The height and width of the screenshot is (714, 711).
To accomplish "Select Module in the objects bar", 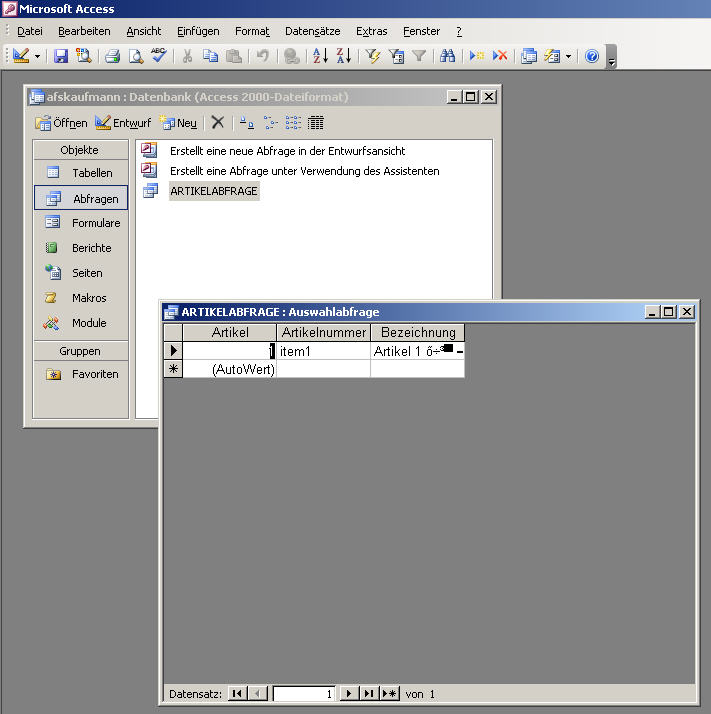I will click(x=81, y=323).
